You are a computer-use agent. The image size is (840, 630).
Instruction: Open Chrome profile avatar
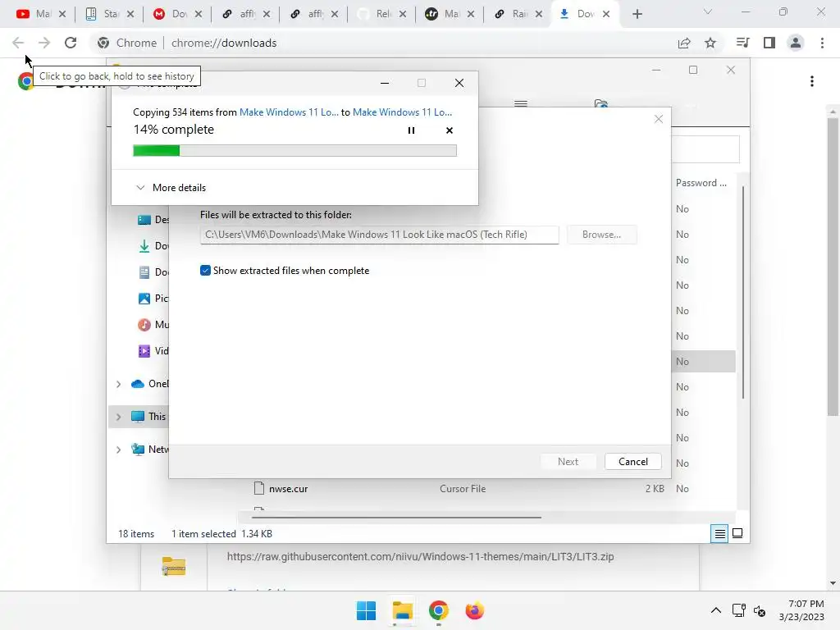(796, 43)
